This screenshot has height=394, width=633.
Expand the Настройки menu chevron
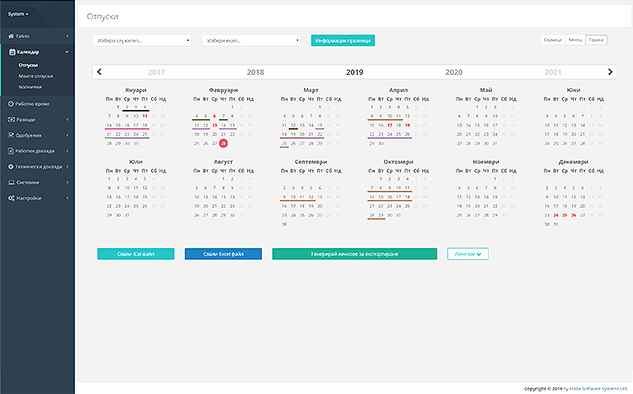tap(67, 198)
